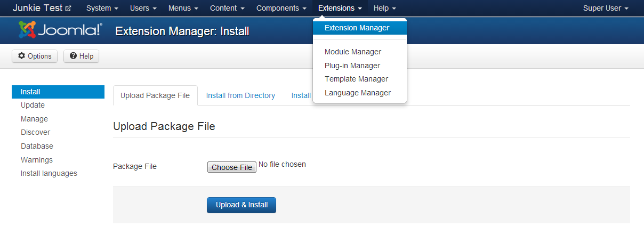This screenshot has height=235, width=644.
Task: Click the external link icon beside Junkie Test
Action: pos(68,9)
